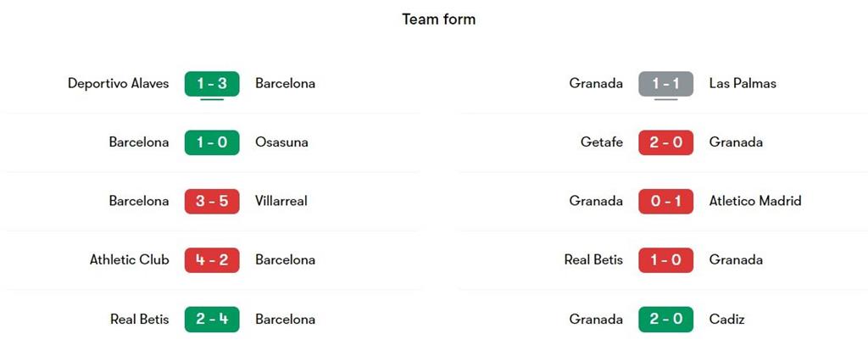Open the Las Palmas team link
The height and width of the screenshot is (345, 868).
[743, 83]
